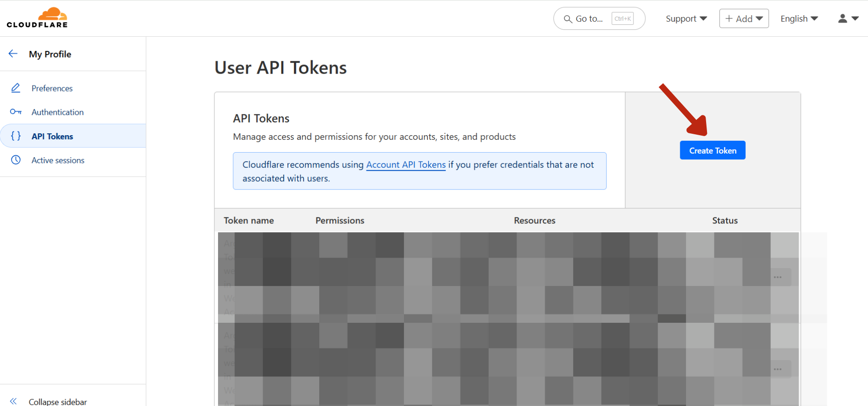Click the search magnifier icon
Screen dimensions: 868x406
click(568, 19)
